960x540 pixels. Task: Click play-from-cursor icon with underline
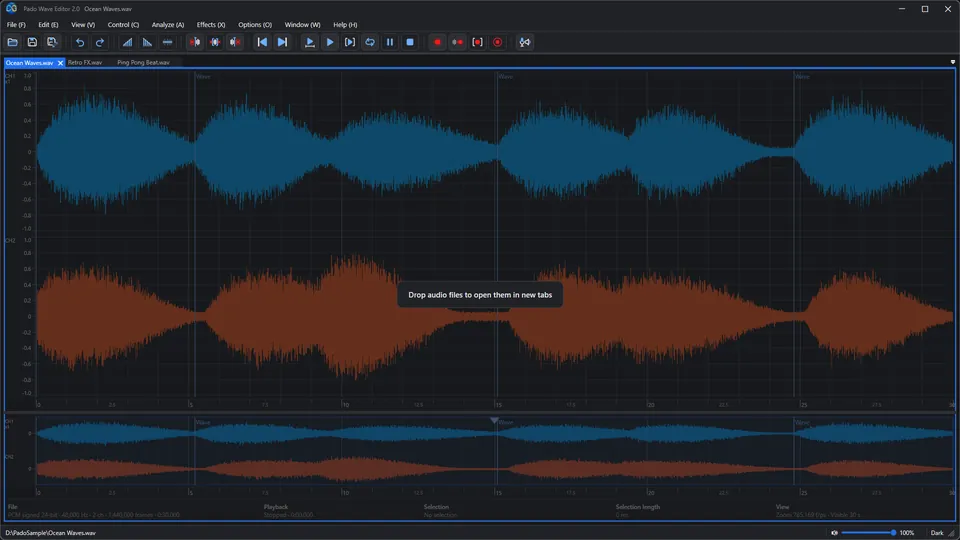coord(310,42)
